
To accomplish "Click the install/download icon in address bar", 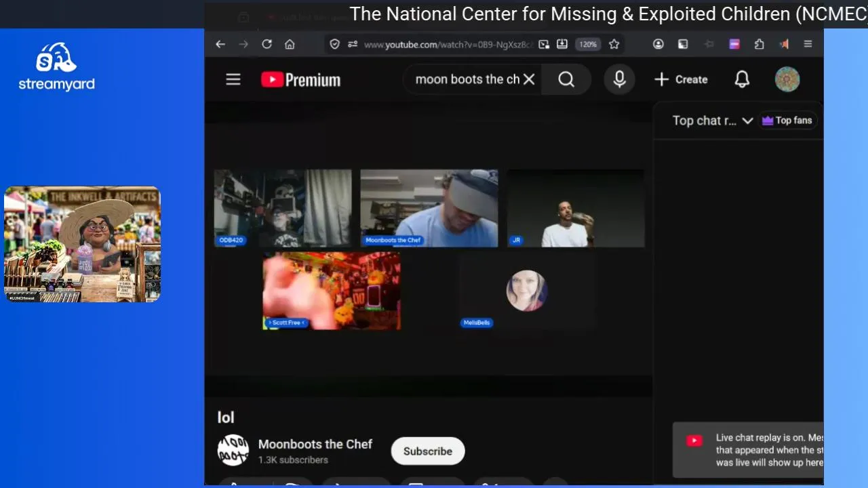I will [x=562, y=44].
